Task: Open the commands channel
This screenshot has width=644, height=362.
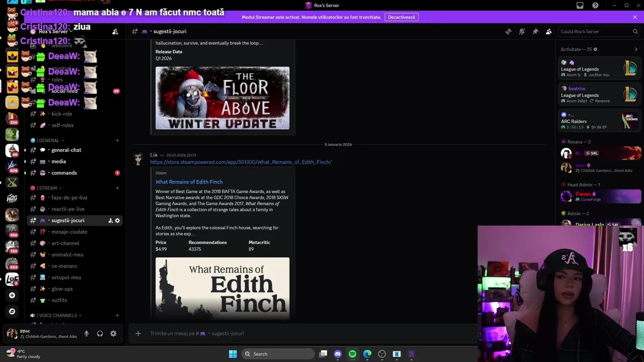Action: point(75,173)
